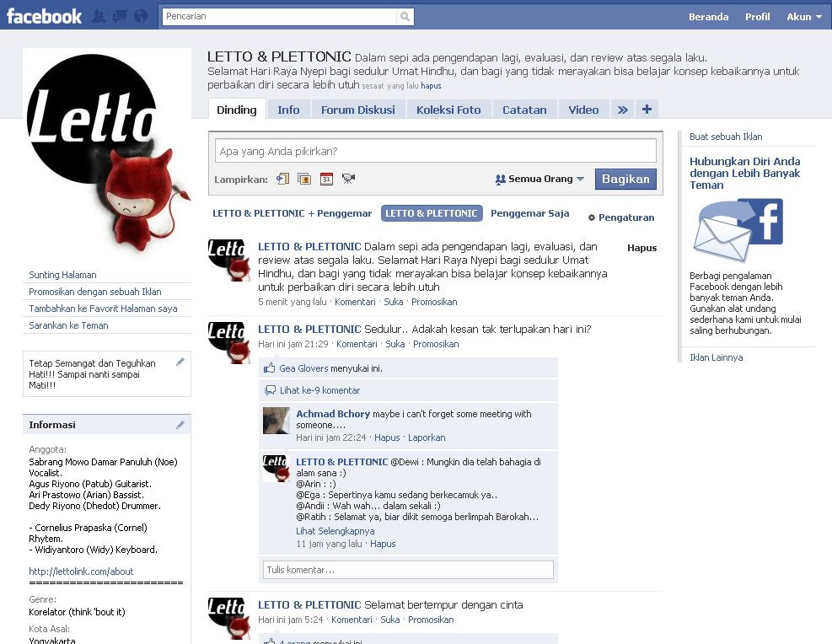Open Pengaturan wall settings
This screenshot has height=644, width=832.
620,217
